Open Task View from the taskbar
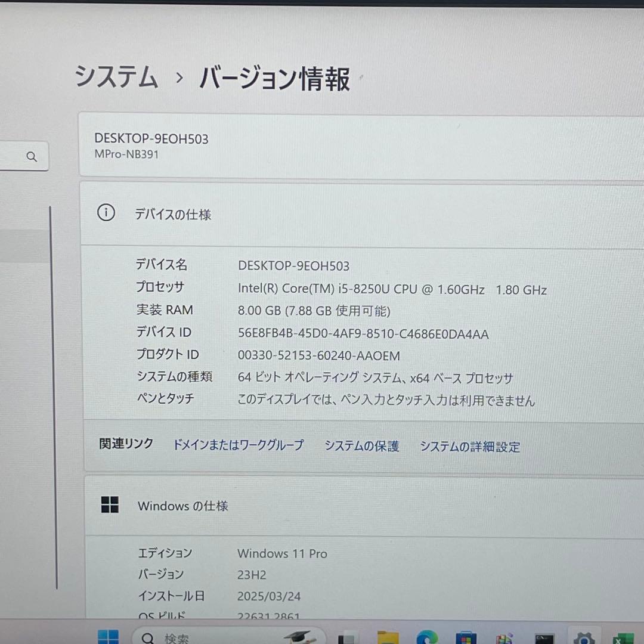Viewport: 644px width, 644px height. coord(346,639)
